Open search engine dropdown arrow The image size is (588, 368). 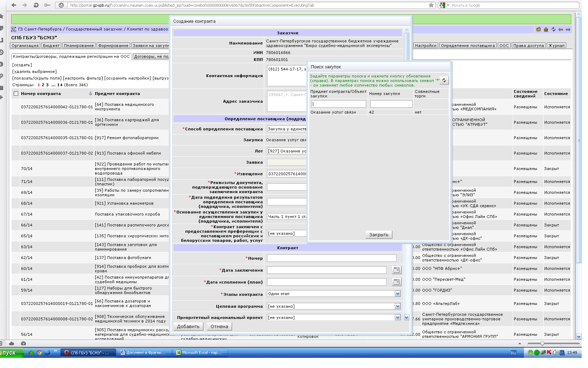pyautogui.click(x=448, y=5)
